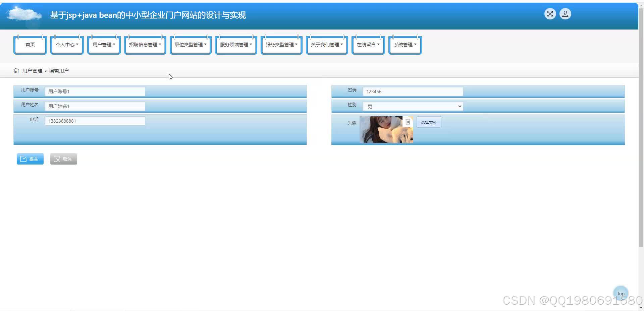The image size is (644, 311).
Task: Click the fullscreen toggle icon in header
Action: pos(550,14)
